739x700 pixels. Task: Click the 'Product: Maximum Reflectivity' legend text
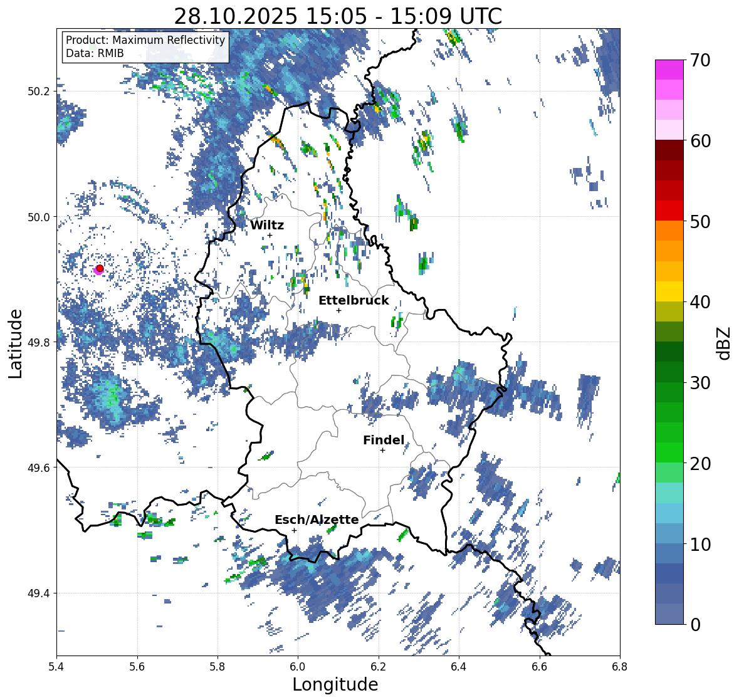[x=145, y=40]
